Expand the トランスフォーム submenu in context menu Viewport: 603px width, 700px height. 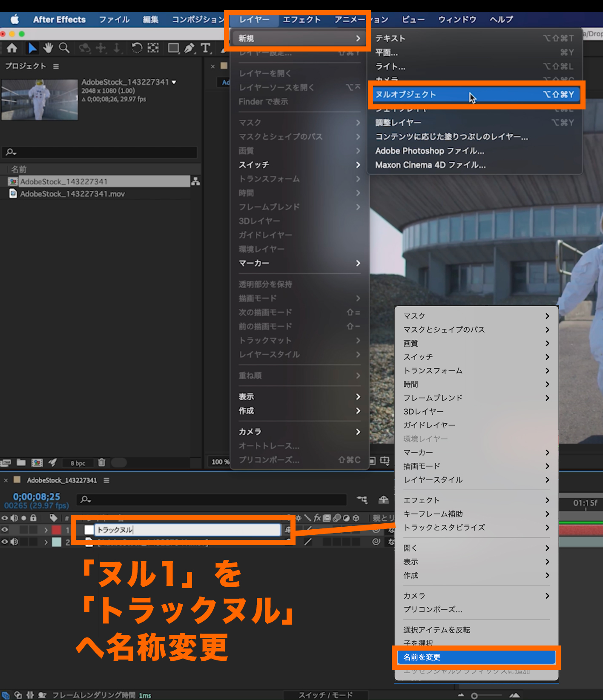[x=477, y=370]
